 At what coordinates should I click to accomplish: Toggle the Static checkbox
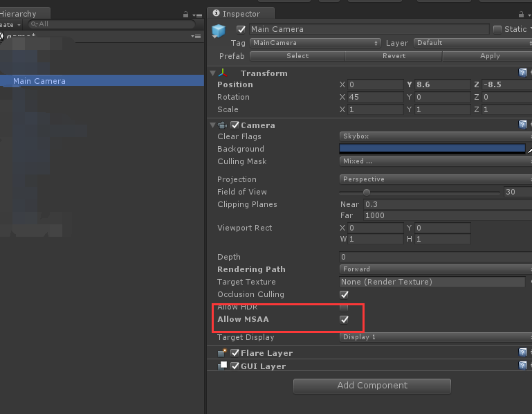pyautogui.click(x=497, y=30)
